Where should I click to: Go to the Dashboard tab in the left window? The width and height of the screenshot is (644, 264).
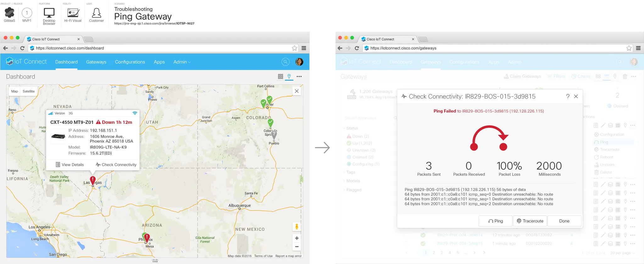(66, 62)
